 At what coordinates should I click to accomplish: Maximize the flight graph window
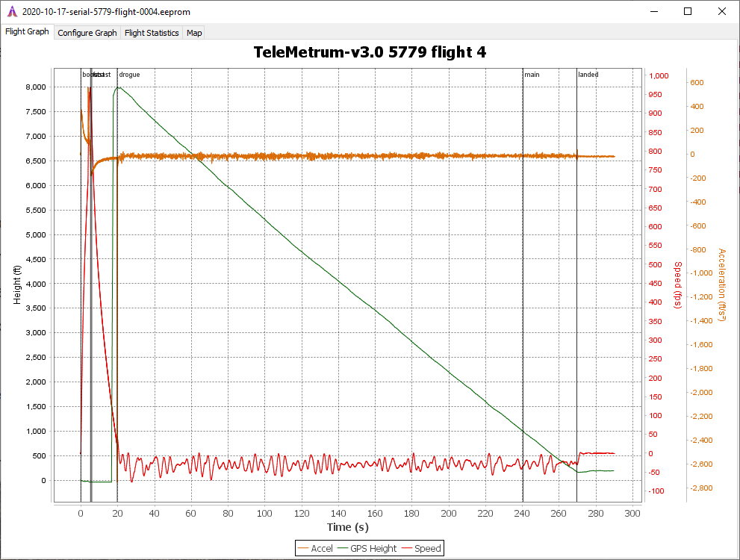coord(688,12)
